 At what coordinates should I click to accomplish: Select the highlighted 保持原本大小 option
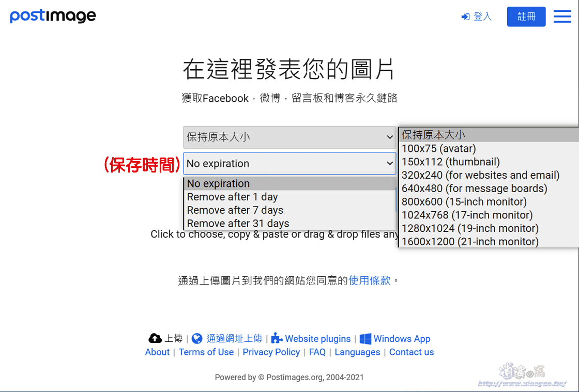(x=433, y=135)
